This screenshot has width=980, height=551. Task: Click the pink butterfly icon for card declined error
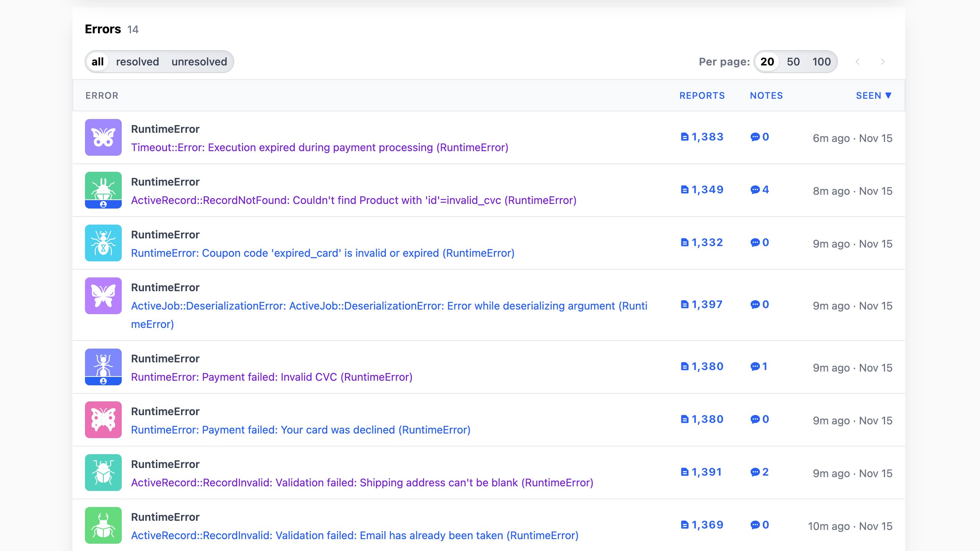(103, 420)
